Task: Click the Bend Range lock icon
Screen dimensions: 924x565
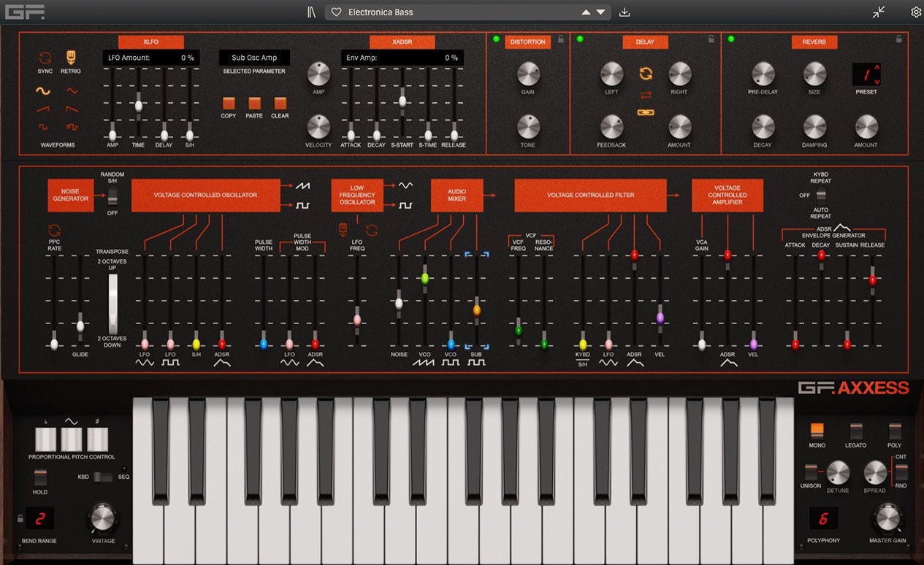Action: [20, 519]
